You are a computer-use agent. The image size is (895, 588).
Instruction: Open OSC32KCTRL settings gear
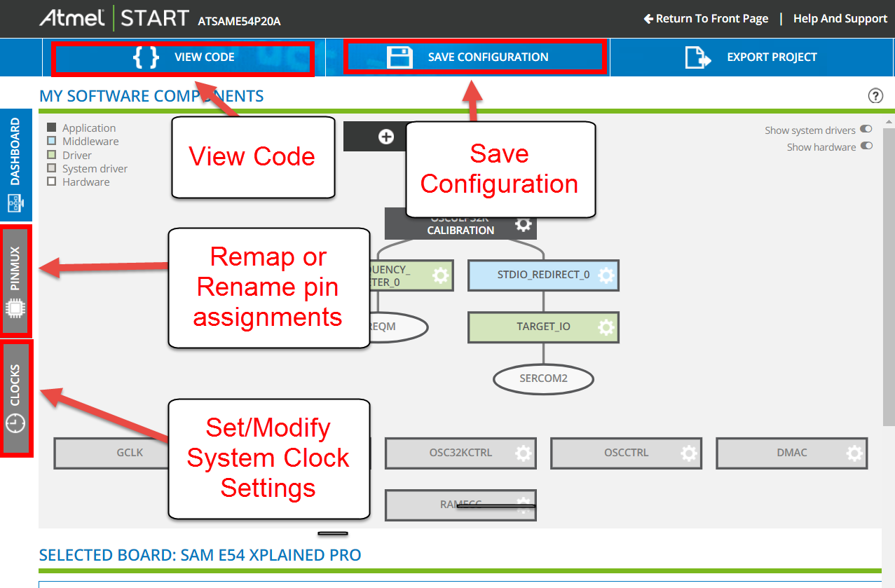coord(523,453)
